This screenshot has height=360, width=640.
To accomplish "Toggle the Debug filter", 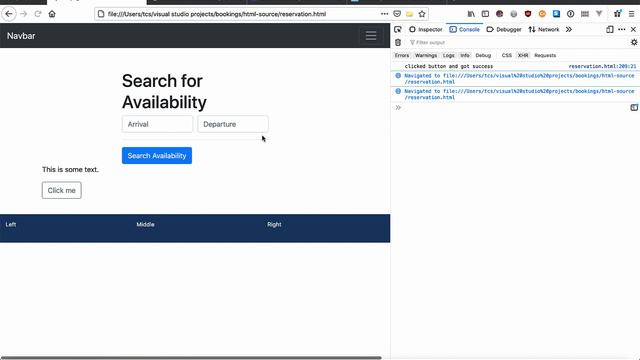I will click(x=483, y=56).
